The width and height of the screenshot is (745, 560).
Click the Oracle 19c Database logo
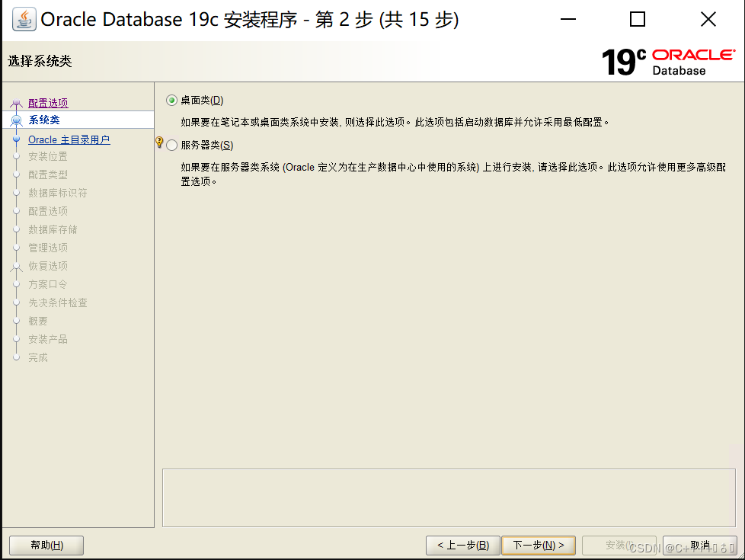(669, 62)
